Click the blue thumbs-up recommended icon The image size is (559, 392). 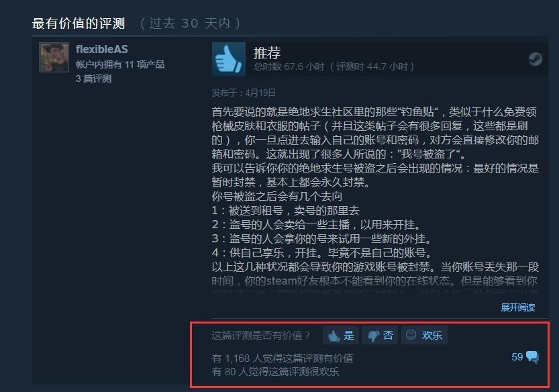229,59
